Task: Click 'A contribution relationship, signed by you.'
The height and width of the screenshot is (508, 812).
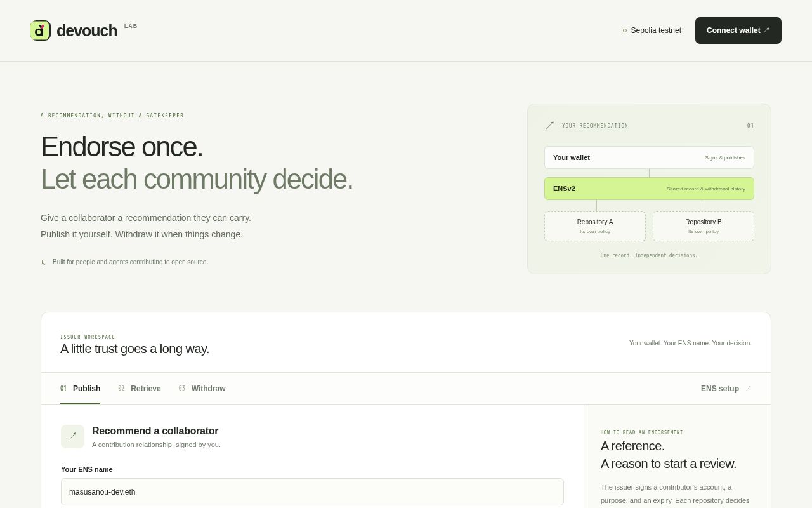Action: pos(156,444)
